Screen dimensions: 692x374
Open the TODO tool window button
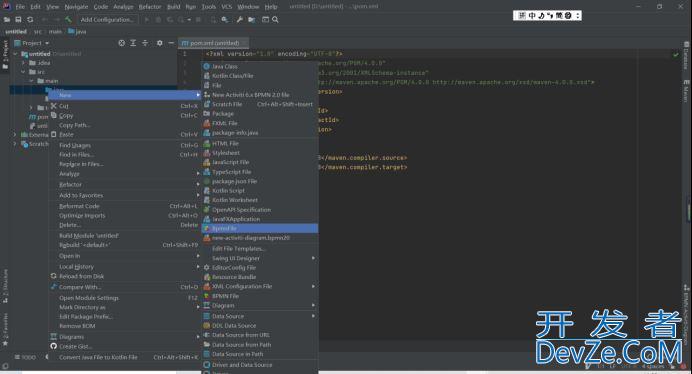[25, 357]
